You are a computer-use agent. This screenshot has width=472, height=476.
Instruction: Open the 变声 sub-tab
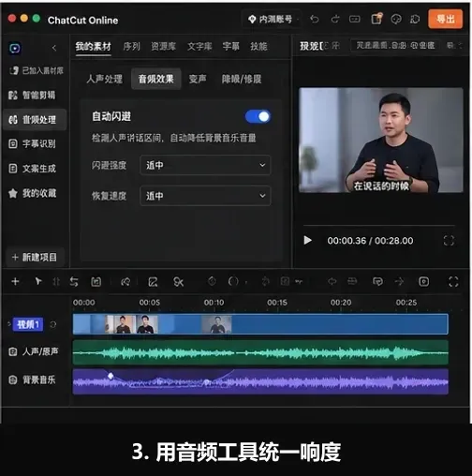point(198,79)
